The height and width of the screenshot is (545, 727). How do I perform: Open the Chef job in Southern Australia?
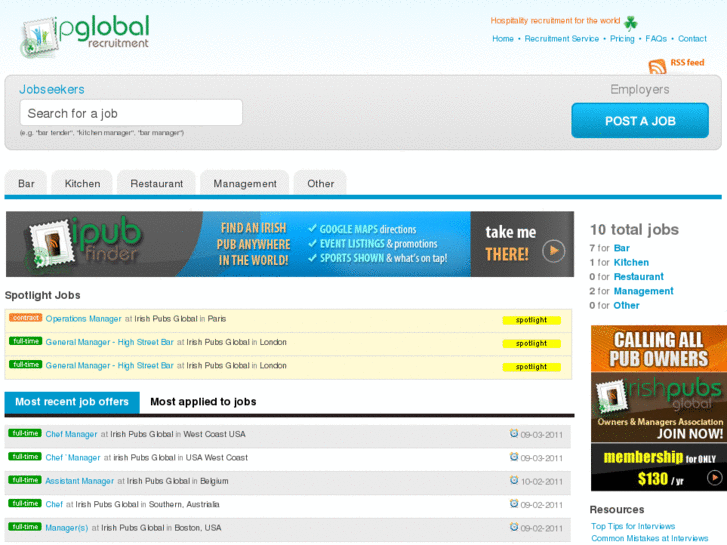(x=54, y=504)
